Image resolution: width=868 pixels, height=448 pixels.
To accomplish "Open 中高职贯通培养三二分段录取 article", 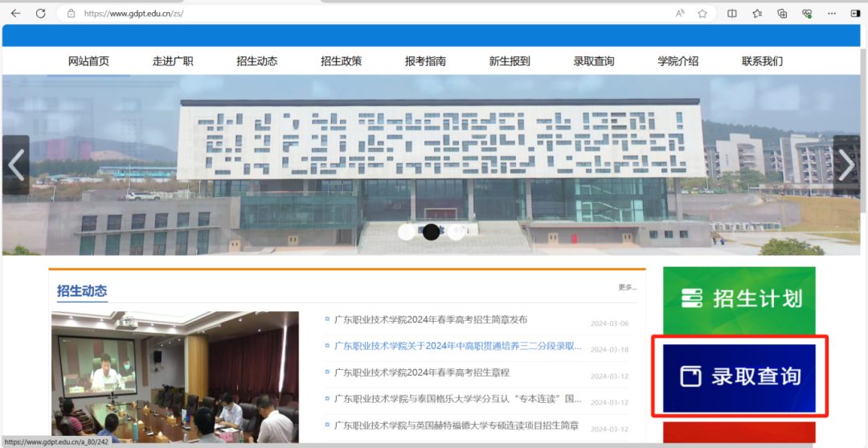I will click(x=458, y=346).
